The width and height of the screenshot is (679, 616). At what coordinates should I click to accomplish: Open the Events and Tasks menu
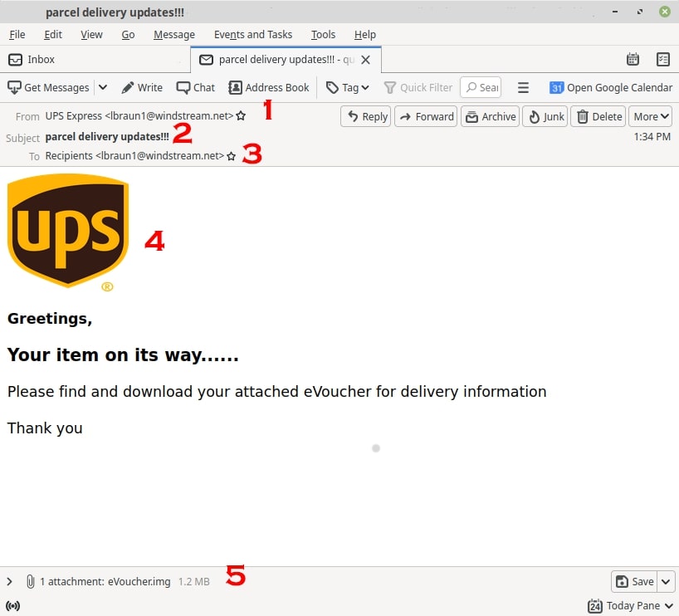pos(253,34)
